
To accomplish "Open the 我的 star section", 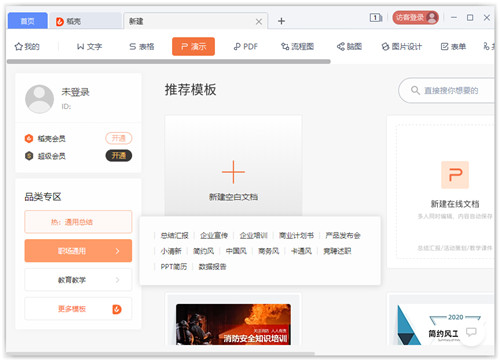I will [x=27, y=47].
